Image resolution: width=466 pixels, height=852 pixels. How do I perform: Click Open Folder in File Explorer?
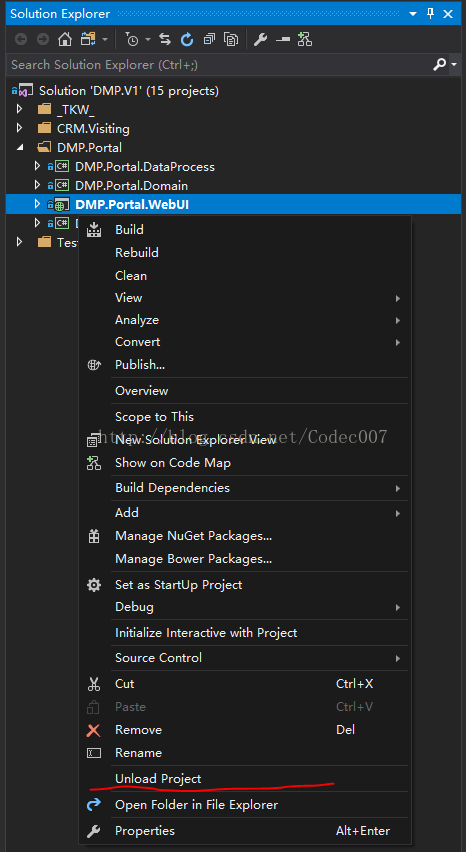pyautogui.click(x=244, y=805)
